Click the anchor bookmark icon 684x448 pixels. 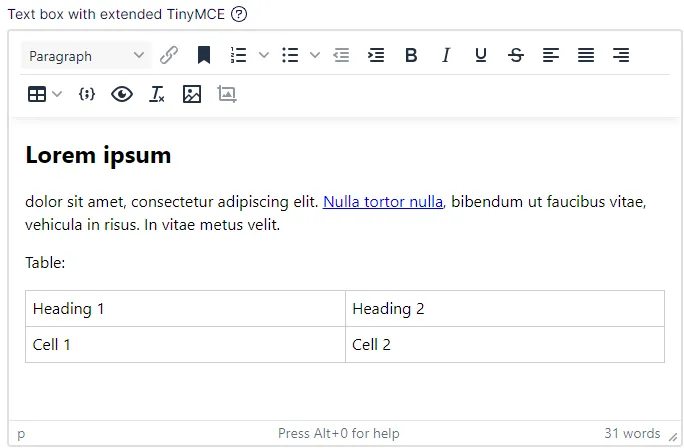pyautogui.click(x=204, y=55)
